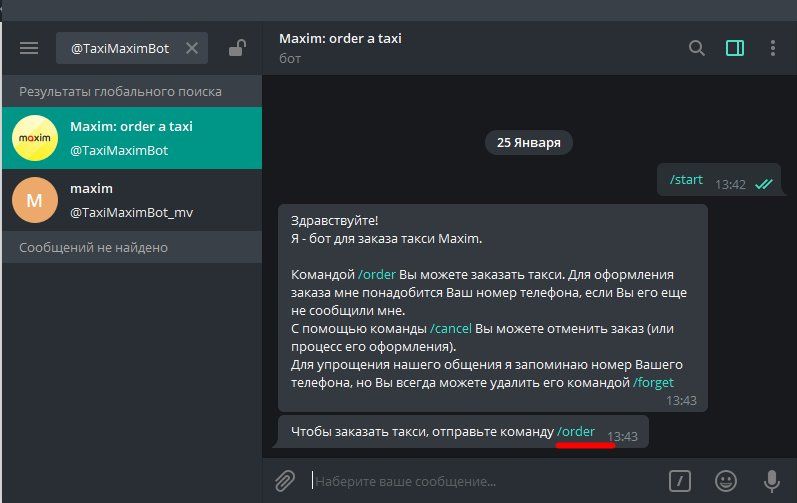The width and height of the screenshot is (797, 503).
Task: Open the bot commands slash button
Action: coord(680,481)
